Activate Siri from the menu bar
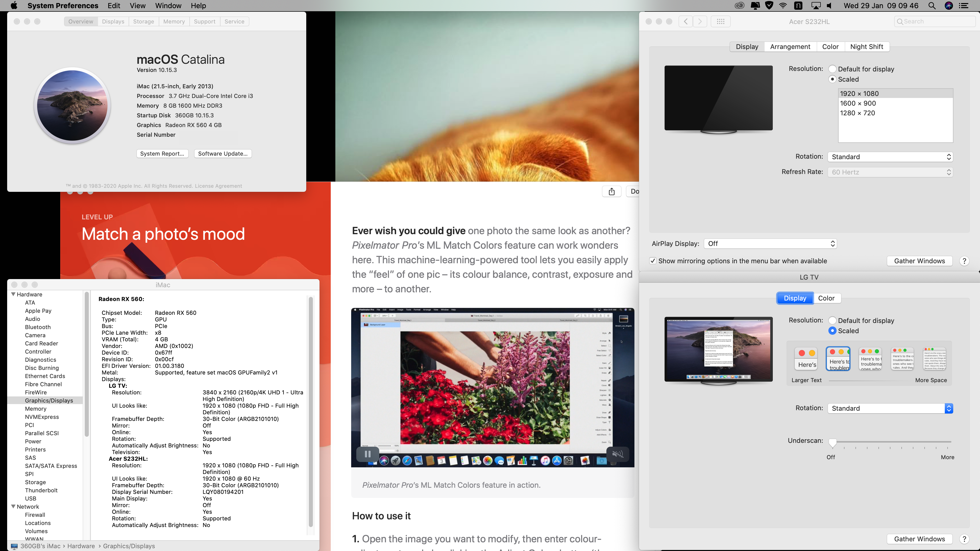980x551 pixels. 949,6
